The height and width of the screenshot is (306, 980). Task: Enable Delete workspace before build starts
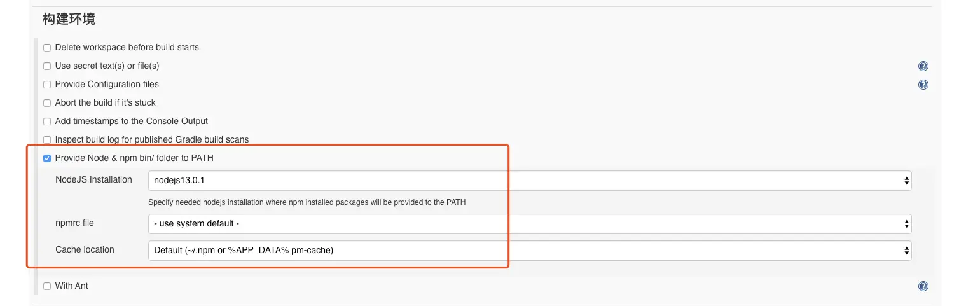point(47,48)
